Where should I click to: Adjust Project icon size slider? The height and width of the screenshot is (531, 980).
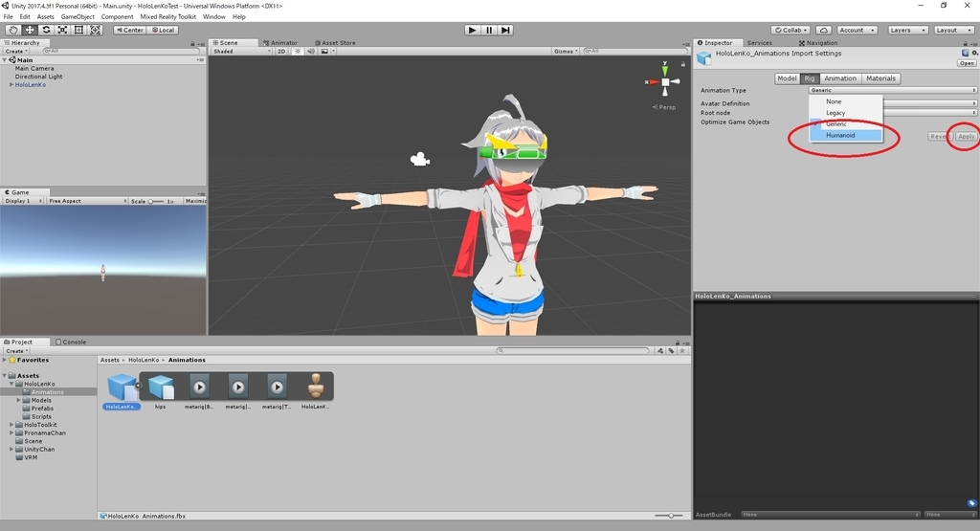coord(669,516)
